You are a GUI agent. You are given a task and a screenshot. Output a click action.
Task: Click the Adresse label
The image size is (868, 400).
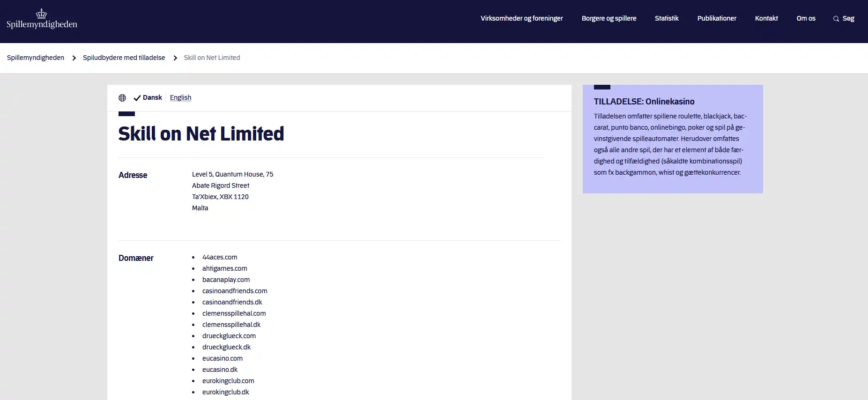[133, 175]
